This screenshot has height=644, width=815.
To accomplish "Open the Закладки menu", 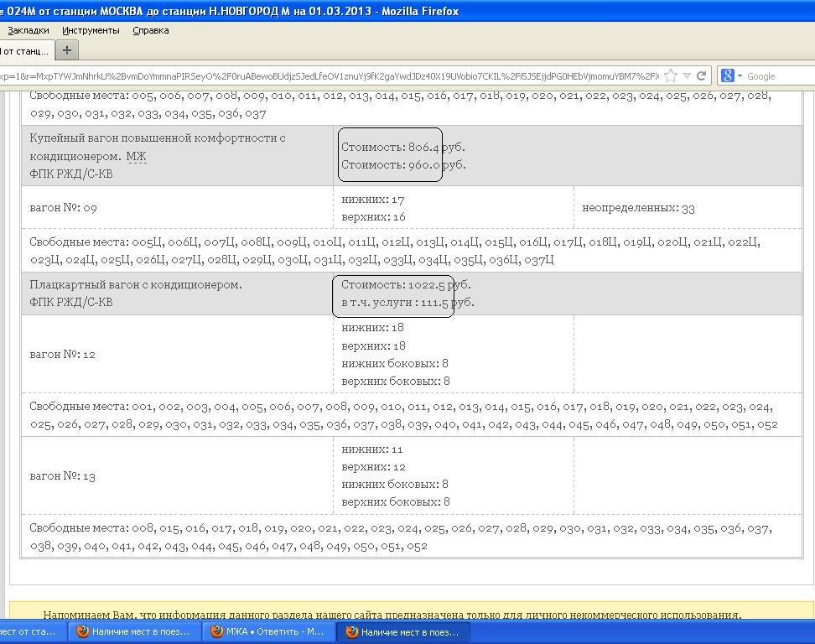I will pyautogui.click(x=28, y=30).
